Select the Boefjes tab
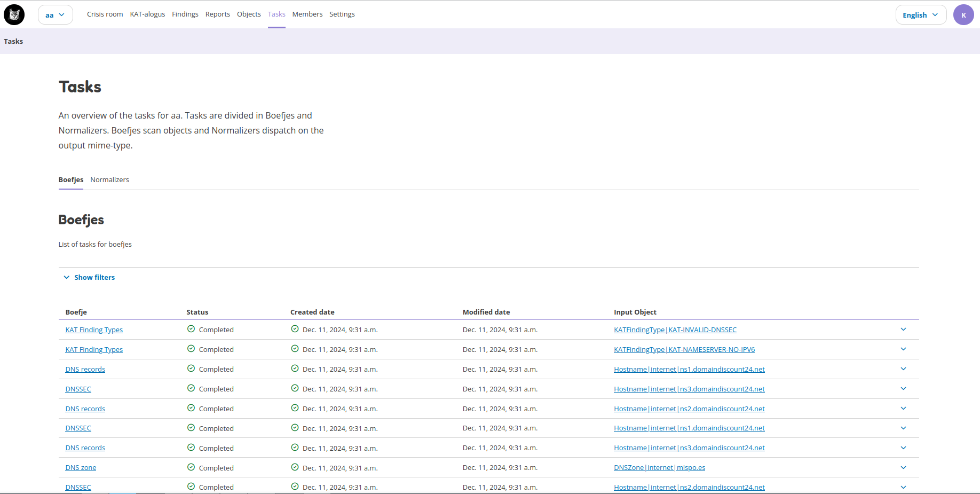 click(71, 180)
